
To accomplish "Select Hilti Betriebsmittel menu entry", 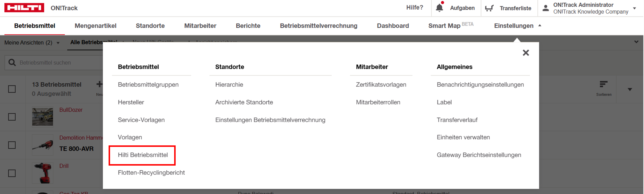I will [143, 155].
